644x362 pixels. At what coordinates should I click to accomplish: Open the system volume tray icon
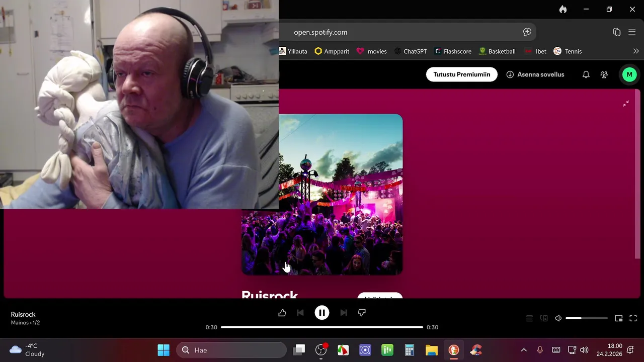(x=584, y=350)
